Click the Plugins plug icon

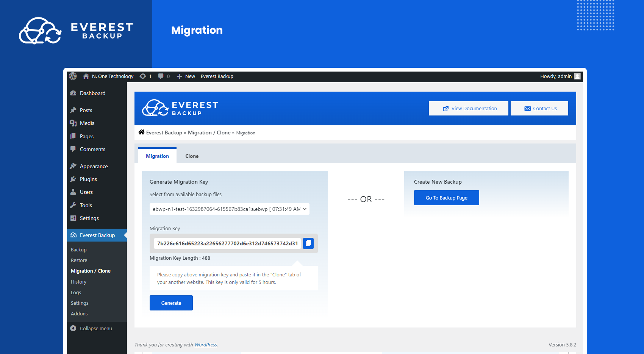(x=73, y=179)
